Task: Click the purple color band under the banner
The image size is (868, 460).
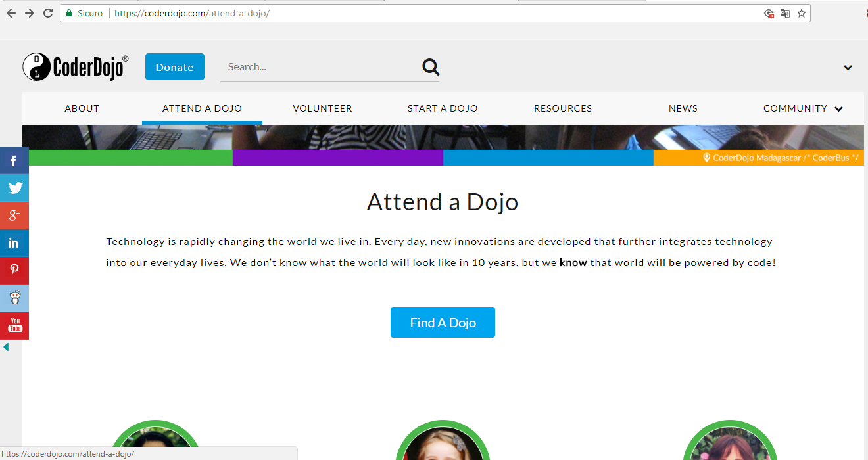Action: [x=338, y=158]
